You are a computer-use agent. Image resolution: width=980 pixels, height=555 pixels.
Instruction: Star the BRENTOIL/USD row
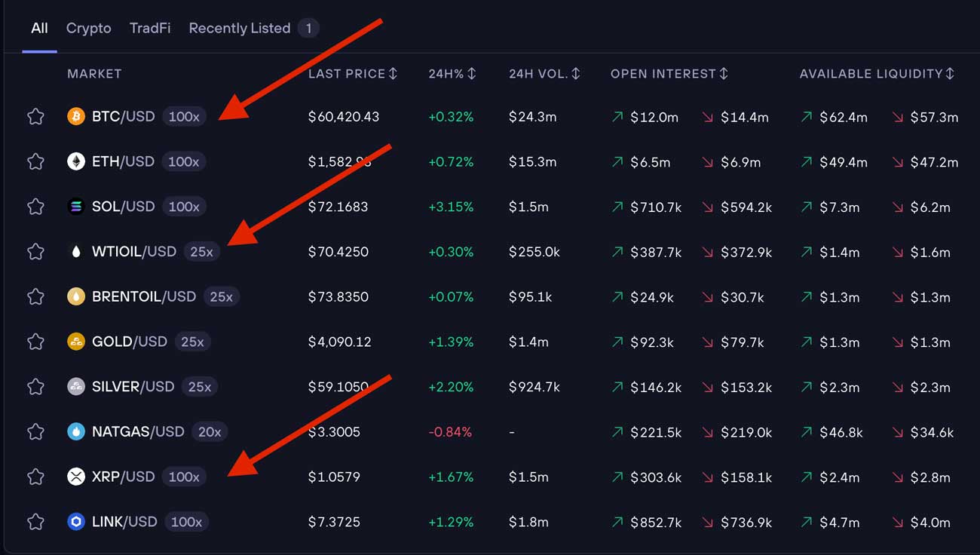point(35,297)
